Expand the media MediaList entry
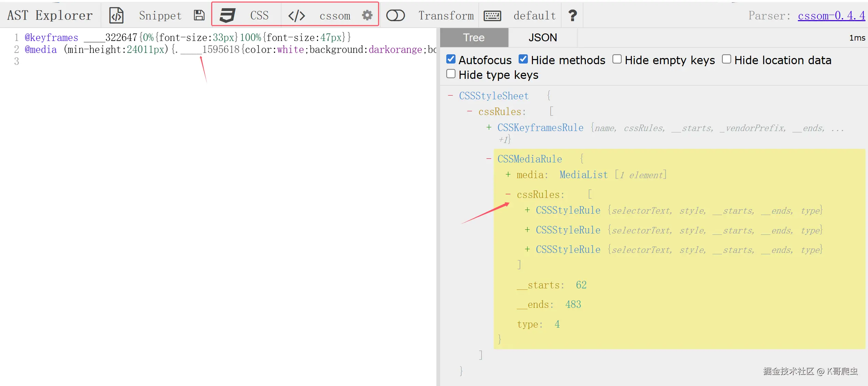This screenshot has height=386, width=868. (508, 175)
